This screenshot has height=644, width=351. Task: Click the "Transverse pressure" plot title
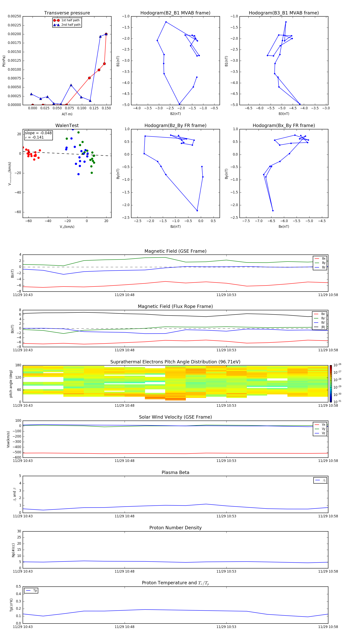pyautogui.click(x=67, y=13)
